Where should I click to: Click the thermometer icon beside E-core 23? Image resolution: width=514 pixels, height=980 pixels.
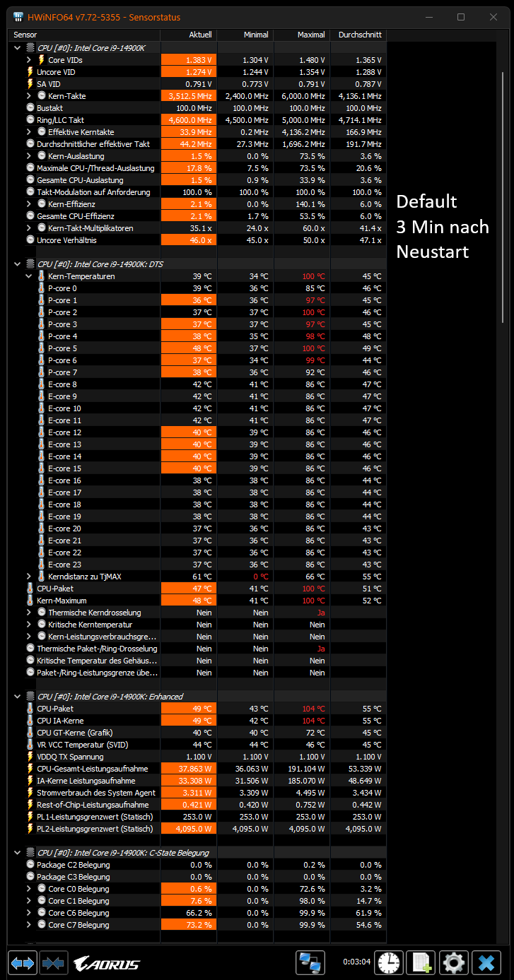41,565
